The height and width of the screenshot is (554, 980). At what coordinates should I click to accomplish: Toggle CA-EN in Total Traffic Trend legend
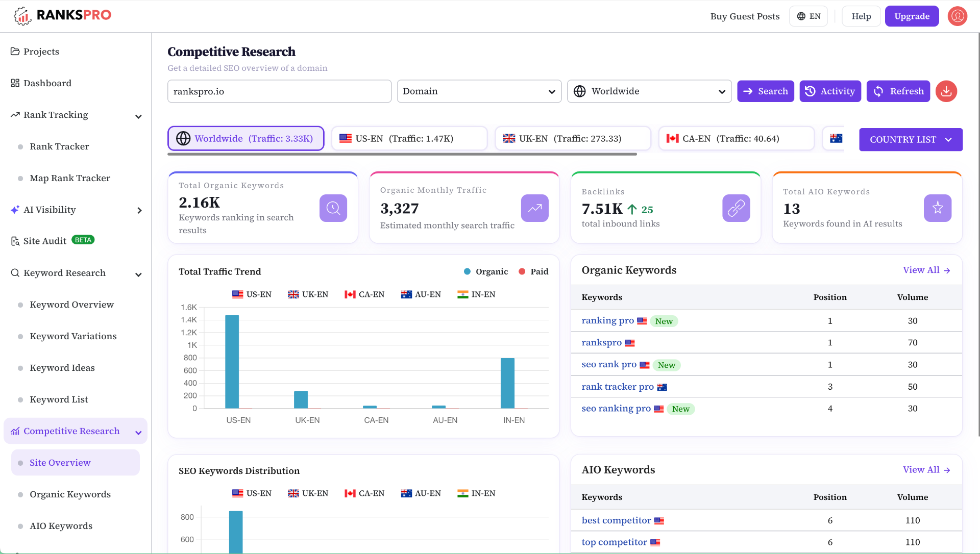point(364,294)
